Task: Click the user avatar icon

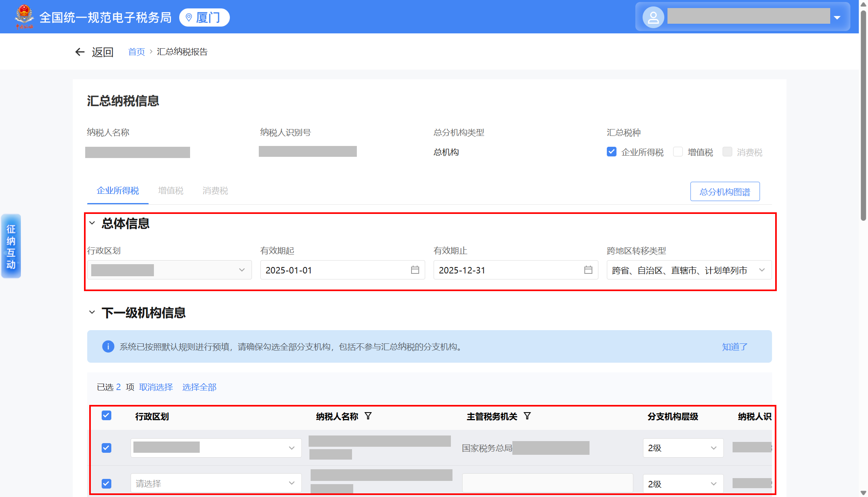Action: point(653,17)
